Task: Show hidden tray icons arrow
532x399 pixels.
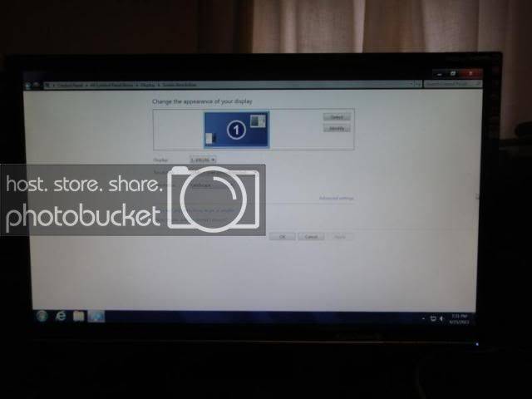Action: [x=423, y=318]
